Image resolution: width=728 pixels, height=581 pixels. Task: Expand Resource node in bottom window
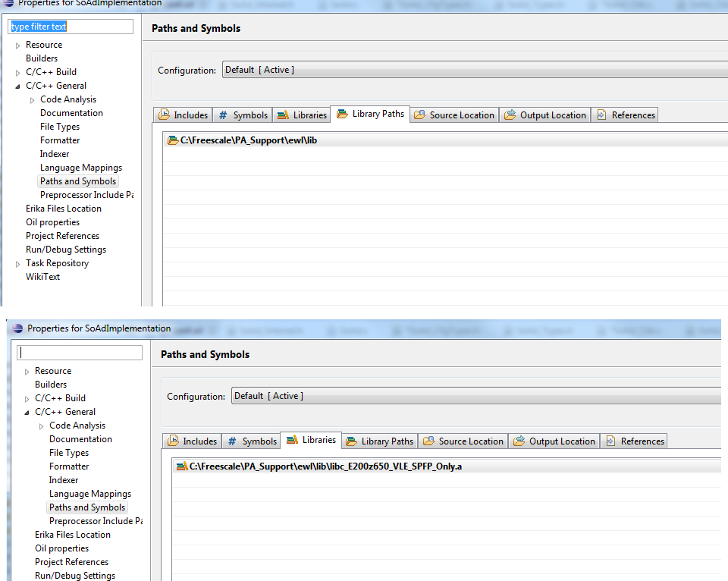tap(27, 372)
